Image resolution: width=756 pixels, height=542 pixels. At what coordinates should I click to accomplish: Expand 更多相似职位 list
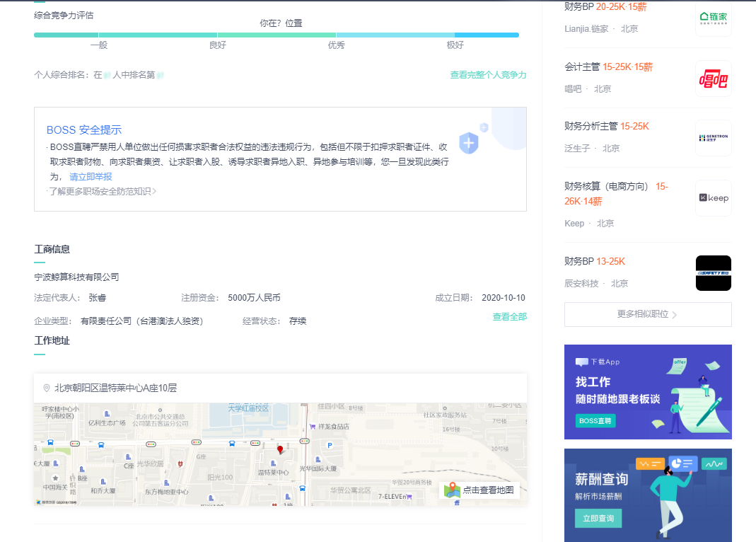(647, 314)
